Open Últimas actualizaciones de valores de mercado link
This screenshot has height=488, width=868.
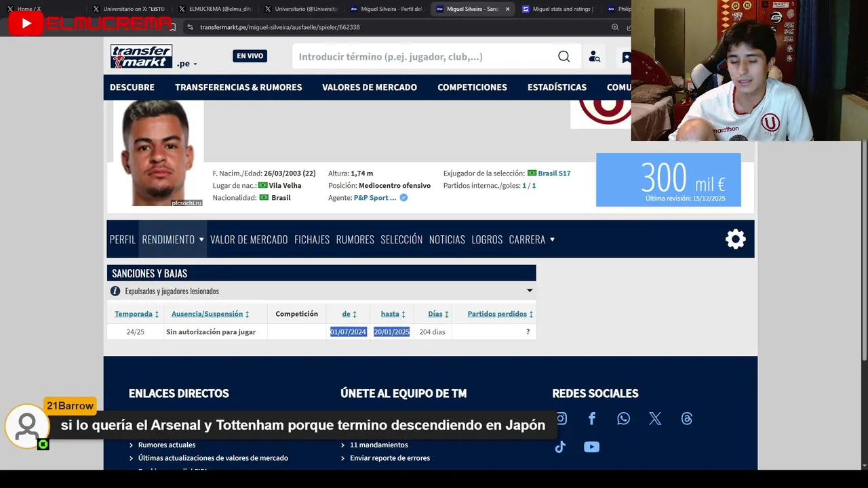pyautogui.click(x=213, y=458)
